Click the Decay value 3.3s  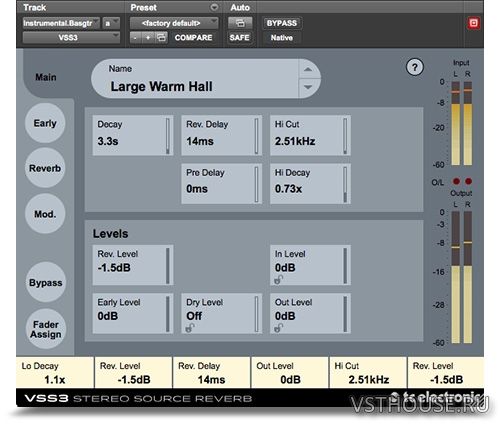108,141
